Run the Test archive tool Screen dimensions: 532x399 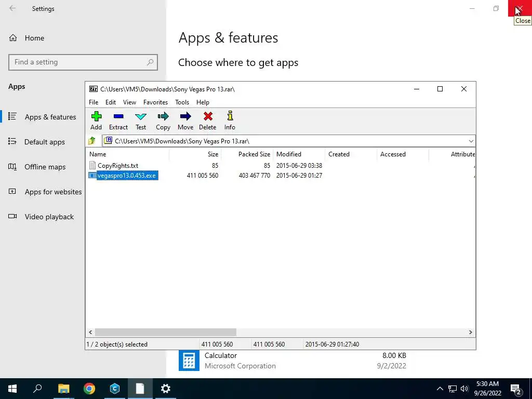(140, 116)
